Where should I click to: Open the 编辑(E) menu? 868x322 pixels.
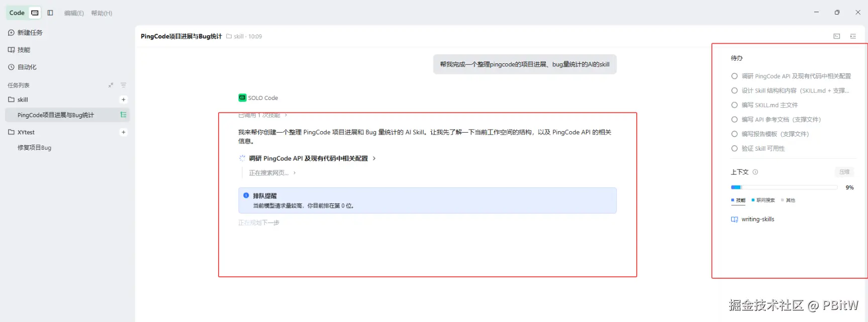(74, 13)
